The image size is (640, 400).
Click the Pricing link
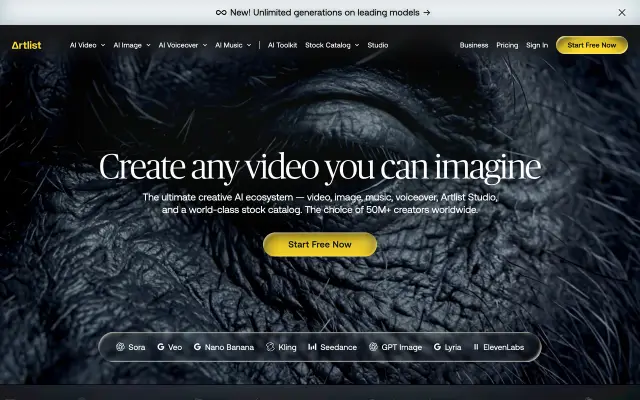point(507,45)
